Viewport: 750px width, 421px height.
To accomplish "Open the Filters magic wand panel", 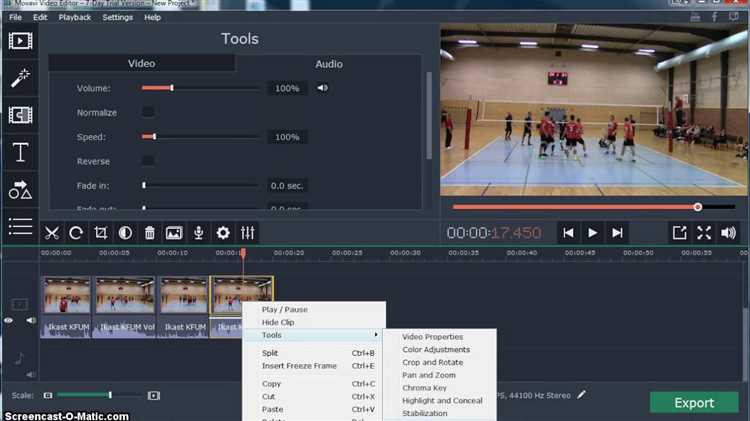I will point(20,78).
